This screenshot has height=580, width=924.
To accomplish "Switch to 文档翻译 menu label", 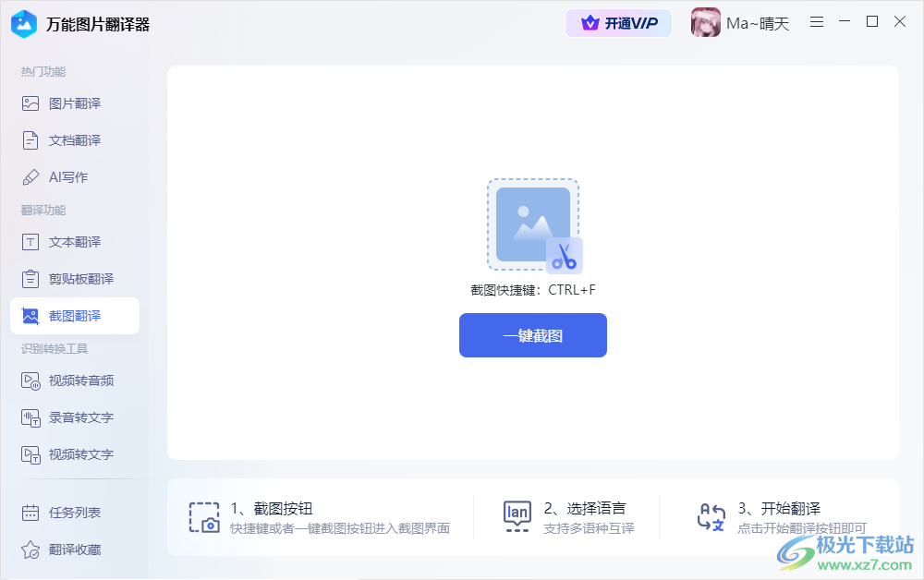I will click(75, 140).
